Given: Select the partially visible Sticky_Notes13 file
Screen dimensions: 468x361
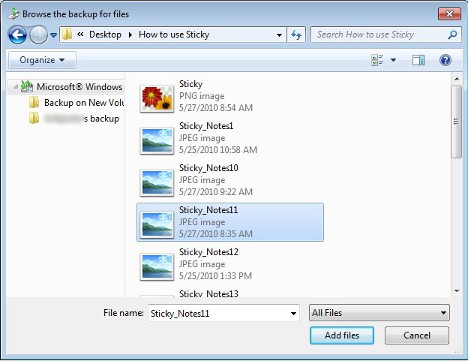Looking at the screenshot, I should (209, 293).
